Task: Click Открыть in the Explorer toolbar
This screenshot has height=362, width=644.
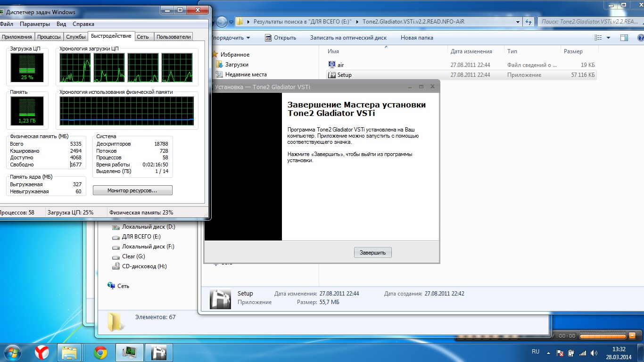Action: (281, 38)
